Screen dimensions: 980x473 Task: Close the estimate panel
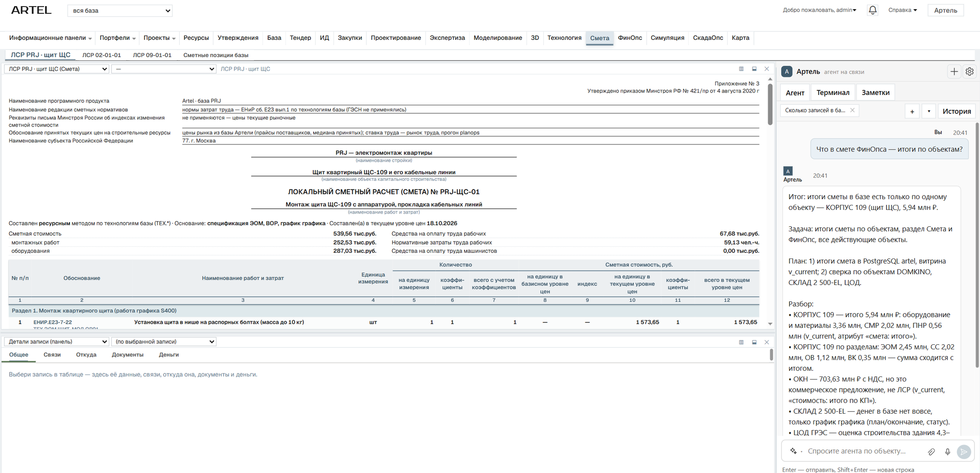coord(767,69)
